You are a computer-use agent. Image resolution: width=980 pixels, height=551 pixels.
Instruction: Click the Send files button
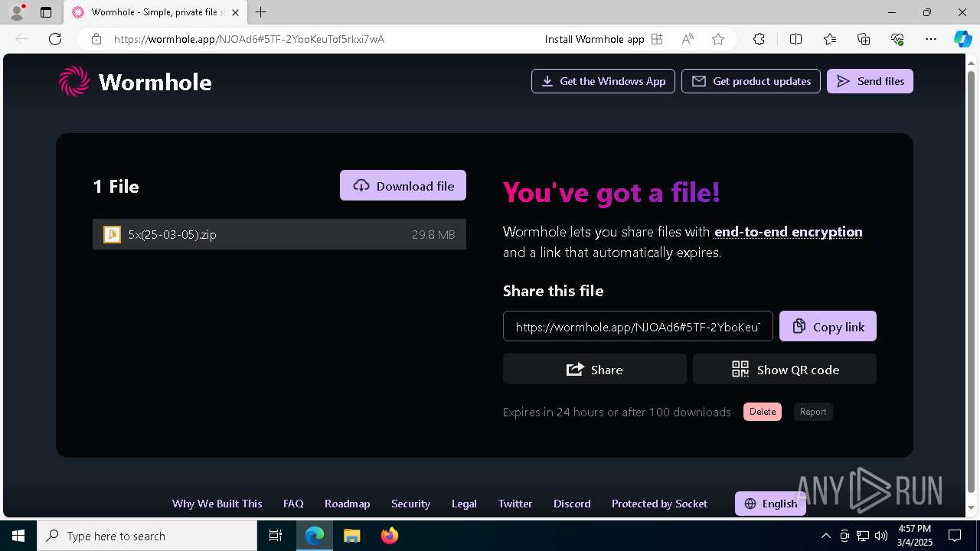[x=870, y=81]
